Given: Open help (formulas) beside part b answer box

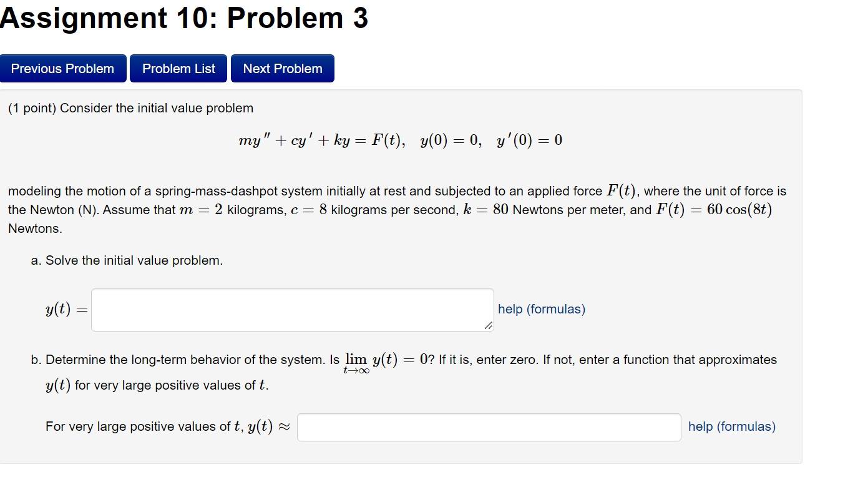Looking at the screenshot, I should click(731, 426).
